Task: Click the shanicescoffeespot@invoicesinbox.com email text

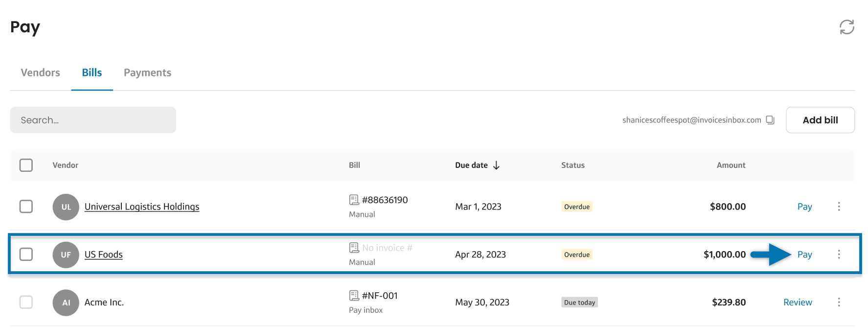Action: click(692, 120)
